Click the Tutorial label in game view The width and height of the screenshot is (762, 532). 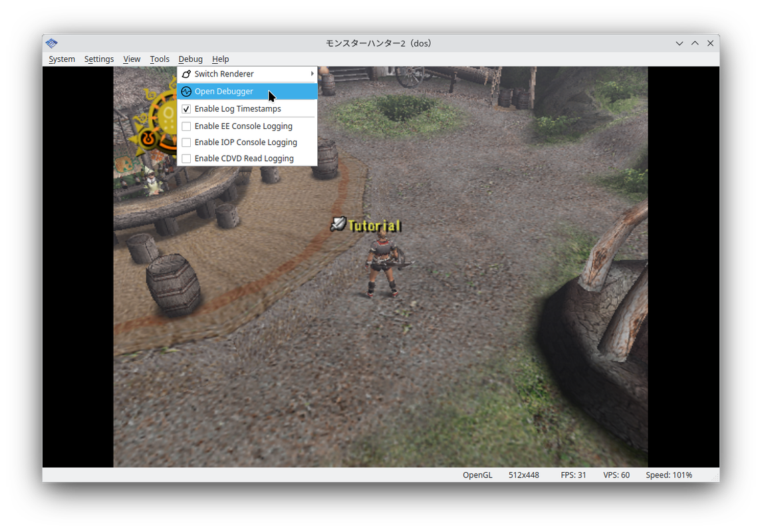(374, 225)
